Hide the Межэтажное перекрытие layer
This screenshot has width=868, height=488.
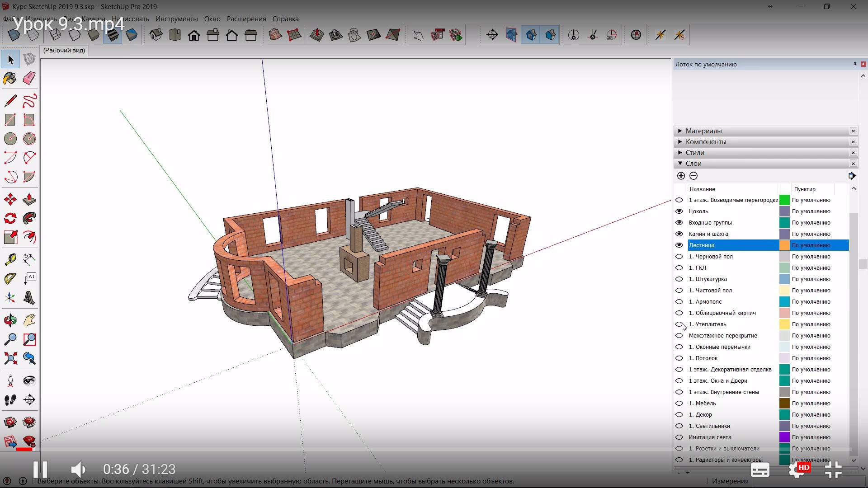(x=679, y=335)
